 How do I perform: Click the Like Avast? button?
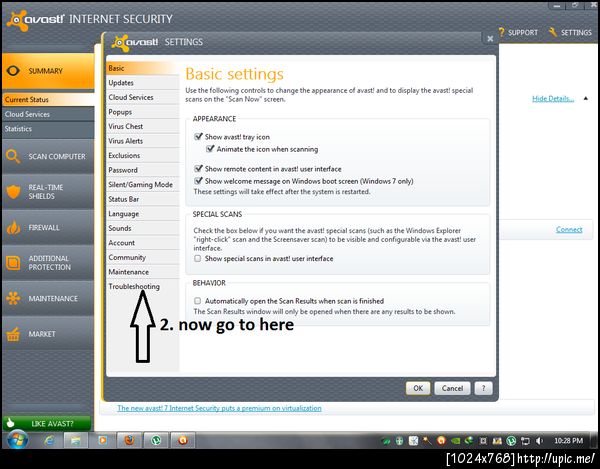(x=47, y=423)
